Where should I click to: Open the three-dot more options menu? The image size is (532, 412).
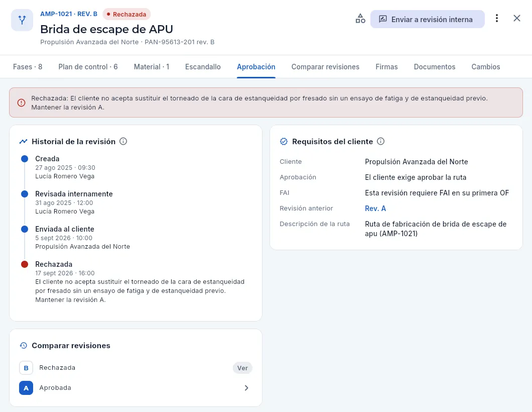(x=497, y=19)
